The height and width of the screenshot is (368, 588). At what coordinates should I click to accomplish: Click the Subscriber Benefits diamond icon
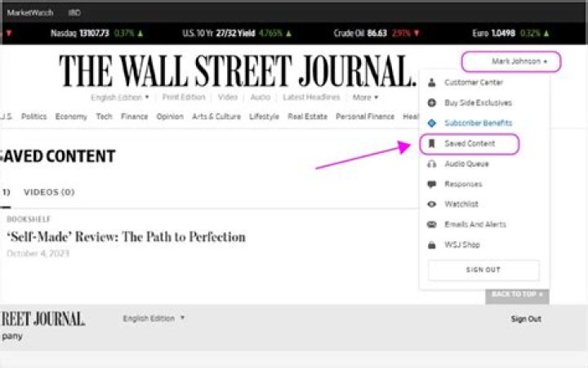pyautogui.click(x=431, y=123)
